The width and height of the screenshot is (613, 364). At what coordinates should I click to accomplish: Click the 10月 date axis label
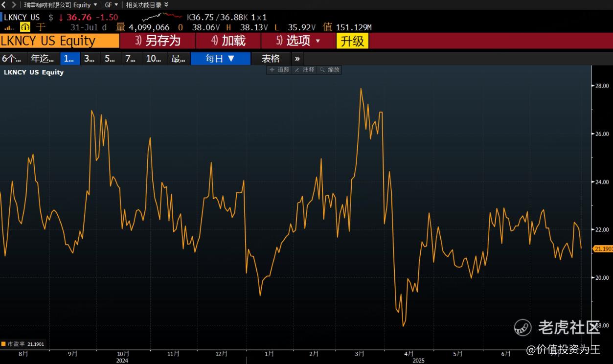(x=123, y=354)
